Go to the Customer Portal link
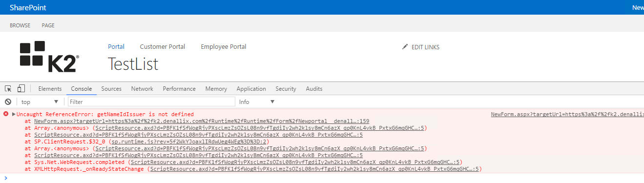Viewport: 644px width, 183px height. point(163,47)
